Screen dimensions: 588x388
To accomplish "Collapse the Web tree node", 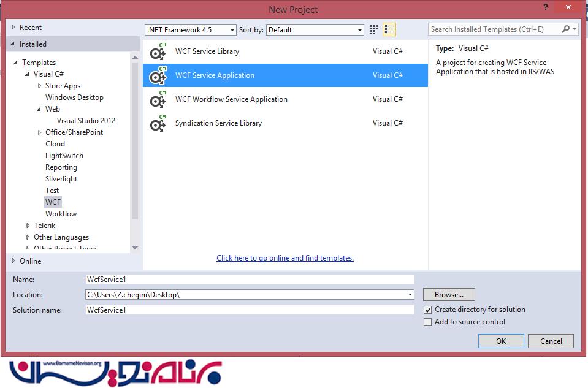I will pyautogui.click(x=39, y=109).
